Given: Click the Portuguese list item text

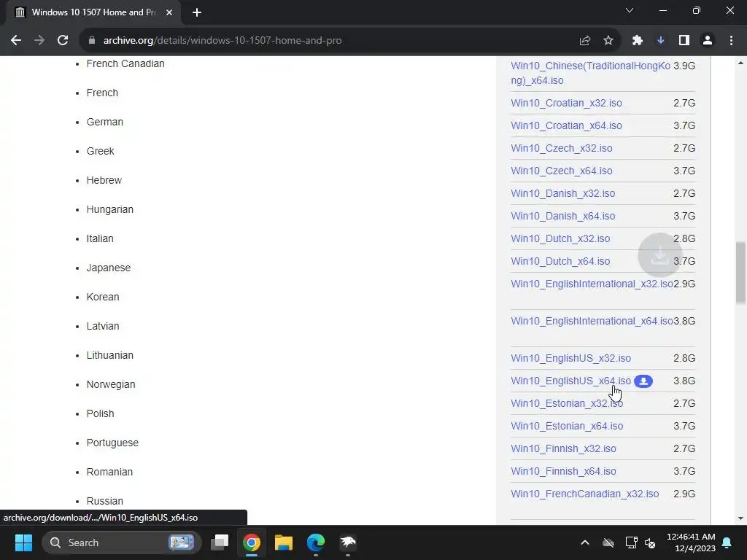Looking at the screenshot, I should (x=112, y=443).
